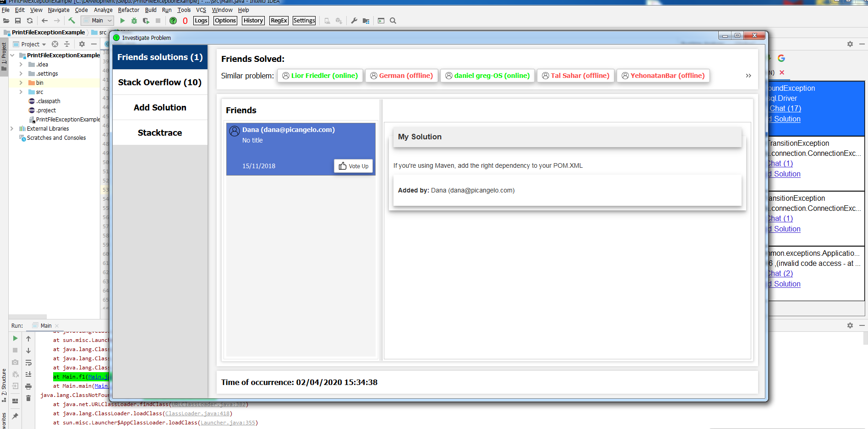Viewport: 868px width, 429px height.
Task: Hide the Project panel with minus icon
Action: point(94,44)
